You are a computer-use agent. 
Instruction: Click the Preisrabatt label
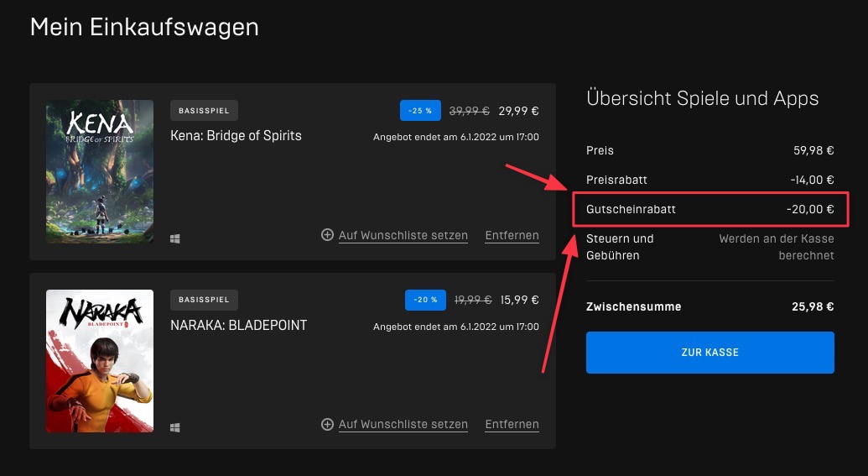coord(616,180)
